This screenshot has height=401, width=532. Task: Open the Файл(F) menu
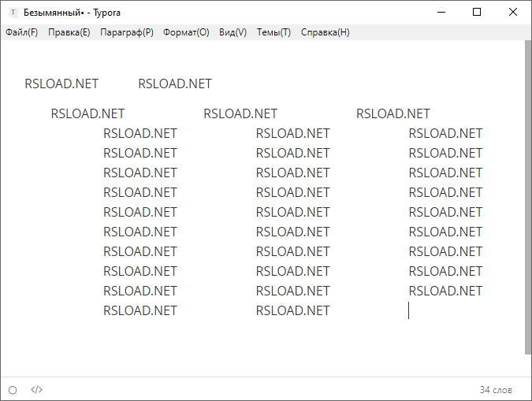coord(22,32)
